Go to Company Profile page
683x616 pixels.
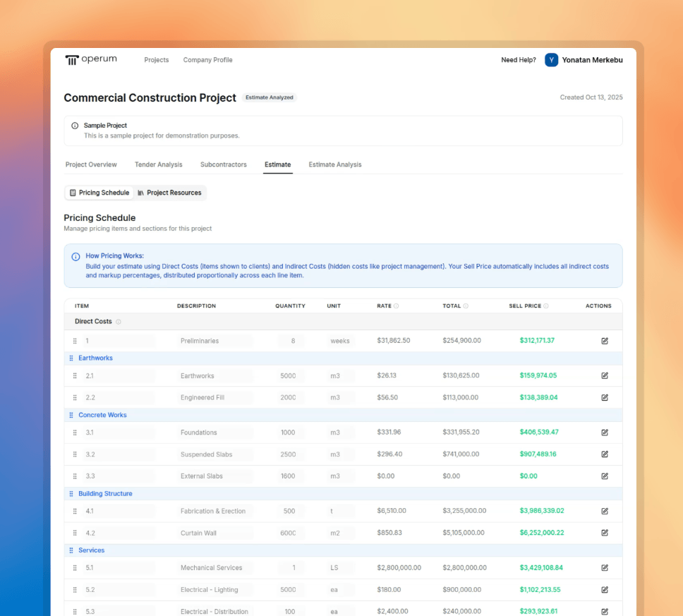coord(207,60)
